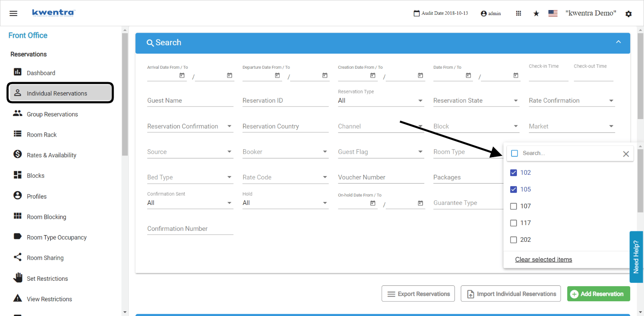Open the Guest Flag dropdown
644x316 pixels.
381,152
